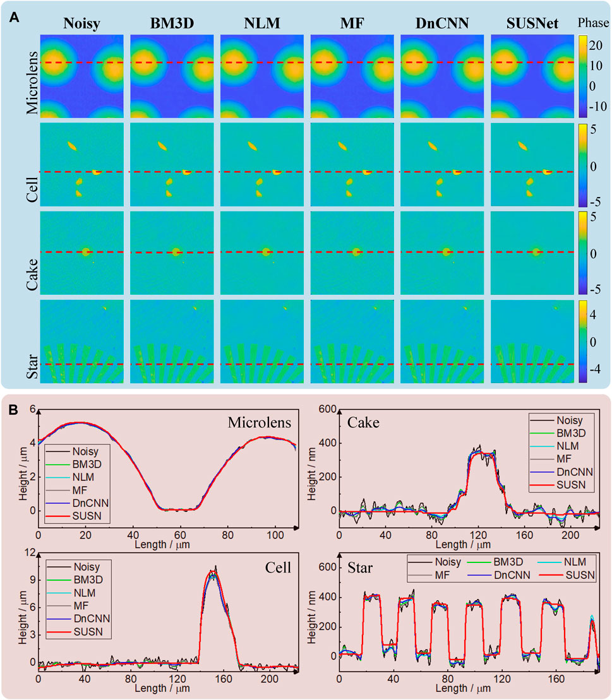
Task: Select the DnCNN Cell phase image
Action: coord(442,165)
